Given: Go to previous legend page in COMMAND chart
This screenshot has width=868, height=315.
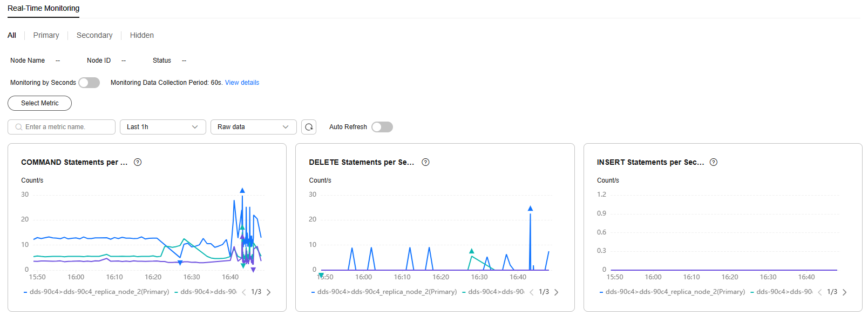Looking at the screenshot, I should click(244, 292).
